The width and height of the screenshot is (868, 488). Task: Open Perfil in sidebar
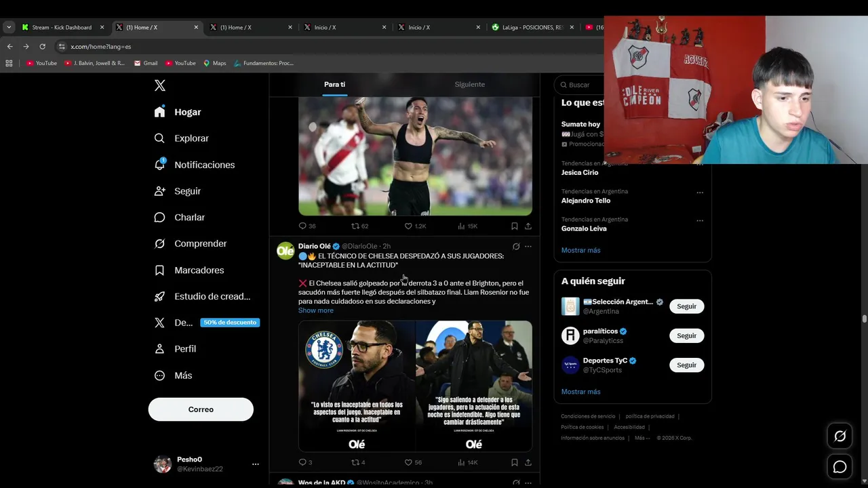pos(175,349)
